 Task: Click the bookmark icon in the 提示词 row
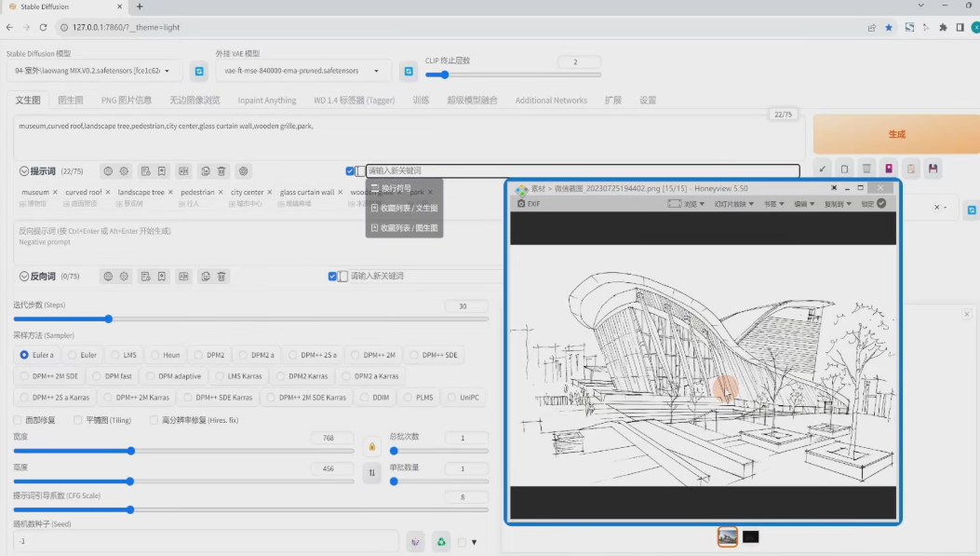161,170
